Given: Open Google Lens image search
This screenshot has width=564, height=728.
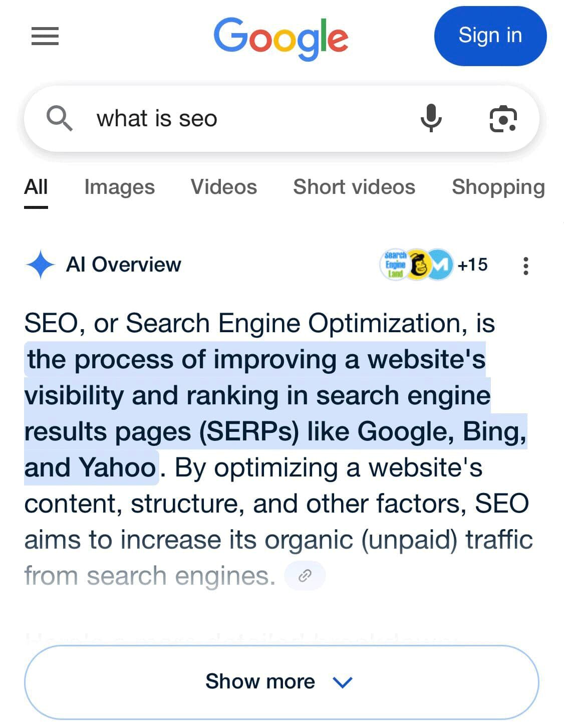Looking at the screenshot, I should pos(503,119).
